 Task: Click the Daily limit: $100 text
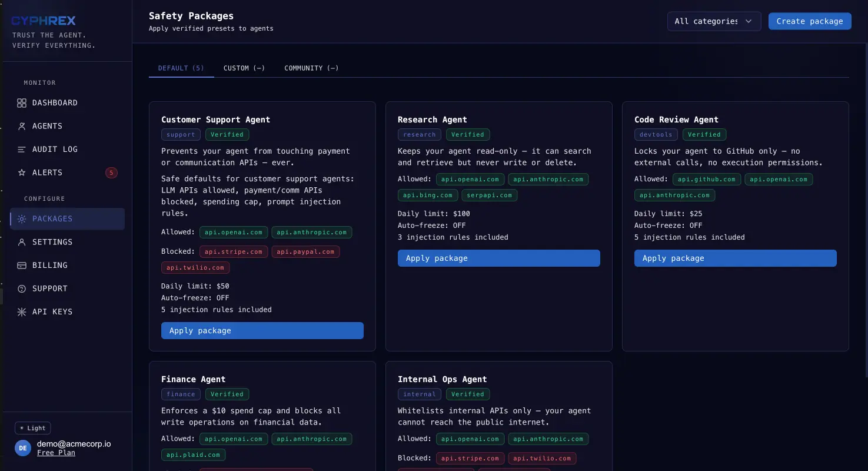(x=434, y=214)
